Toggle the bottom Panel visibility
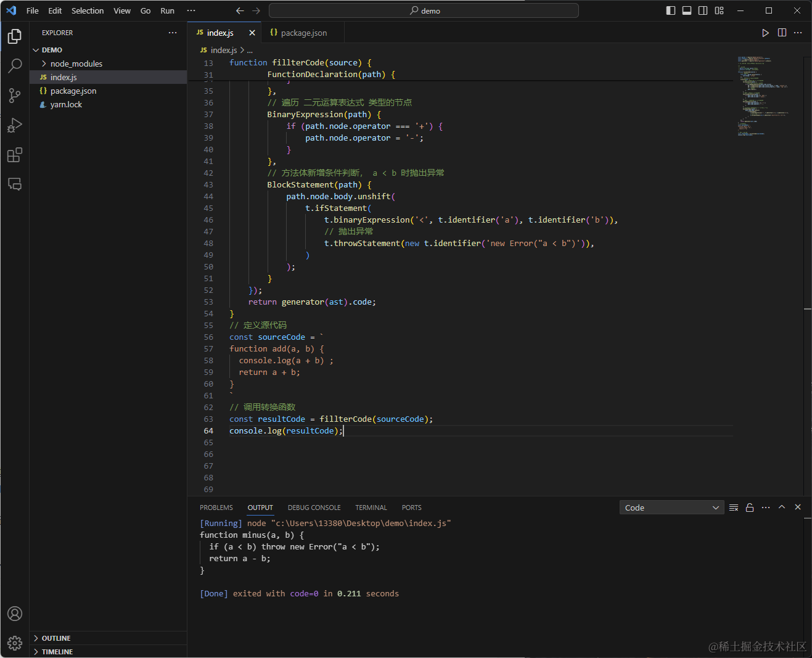Viewport: 812px width, 658px height. 687,10
